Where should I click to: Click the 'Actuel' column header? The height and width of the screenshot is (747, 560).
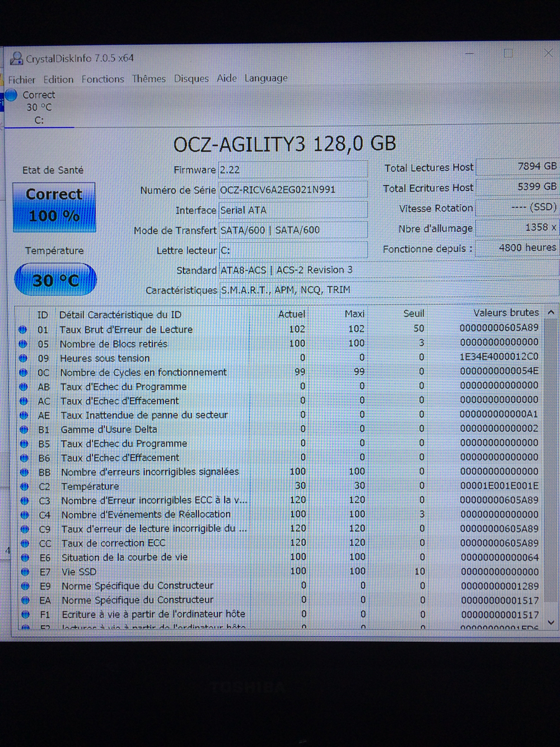tap(292, 314)
